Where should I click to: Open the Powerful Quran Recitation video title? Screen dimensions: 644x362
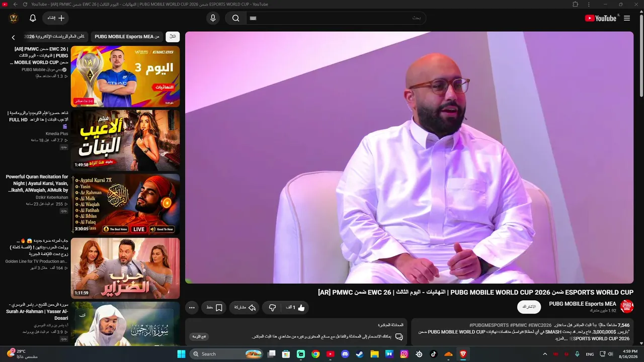click(37, 184)
